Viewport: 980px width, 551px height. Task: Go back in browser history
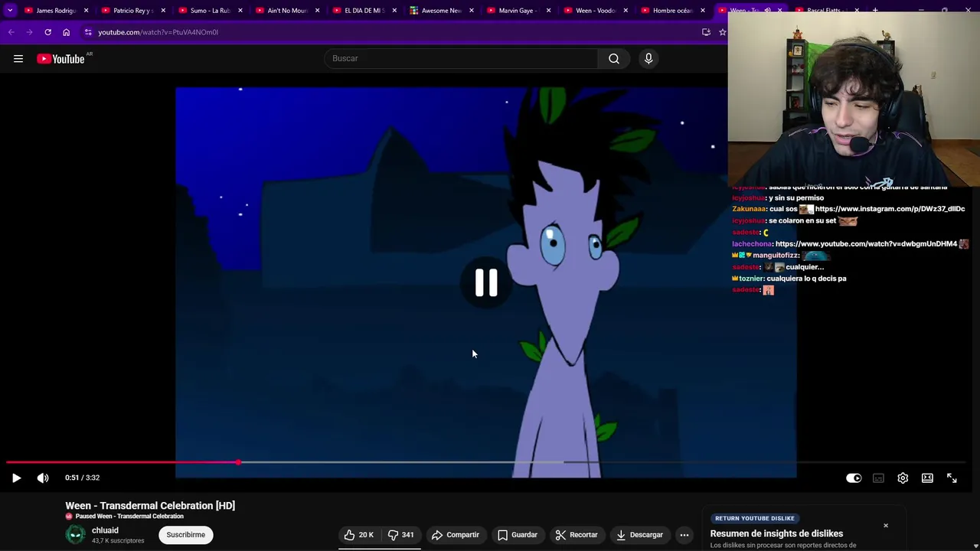pyautogui.click(x=11, y=32)
